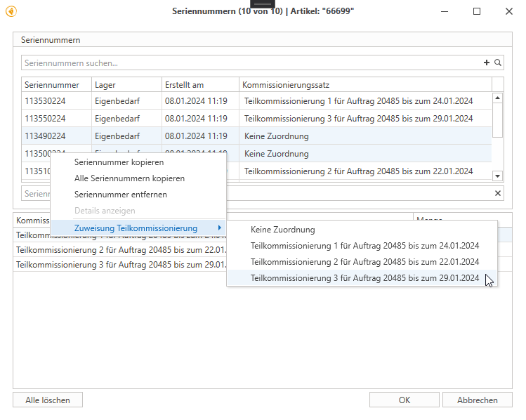The height and width of the screenshot is (420, 526).
Task: Click the plus icon in the search bar
Action: 487,63
